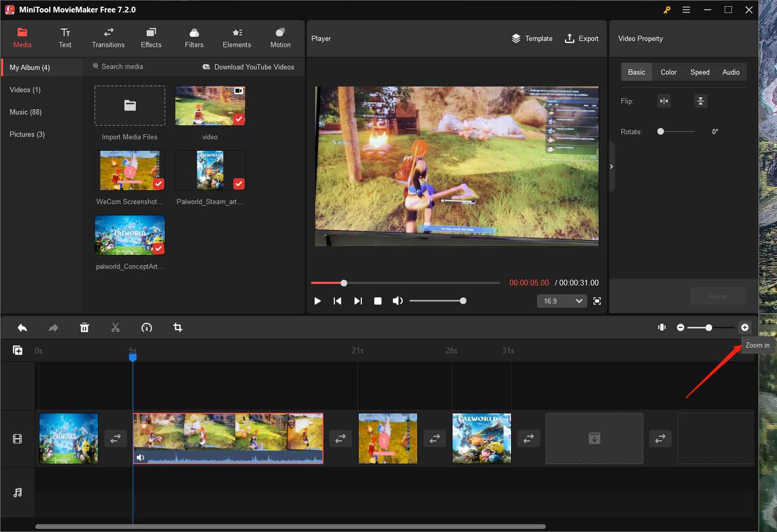Select WeCom Screenshot thumbnail in album
777x532 pixels.
[x=130, y=170]
